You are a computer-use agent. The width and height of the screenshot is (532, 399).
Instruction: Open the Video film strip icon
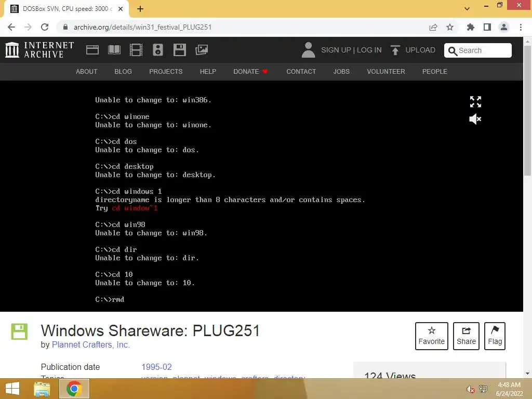[x=136, y=50]
